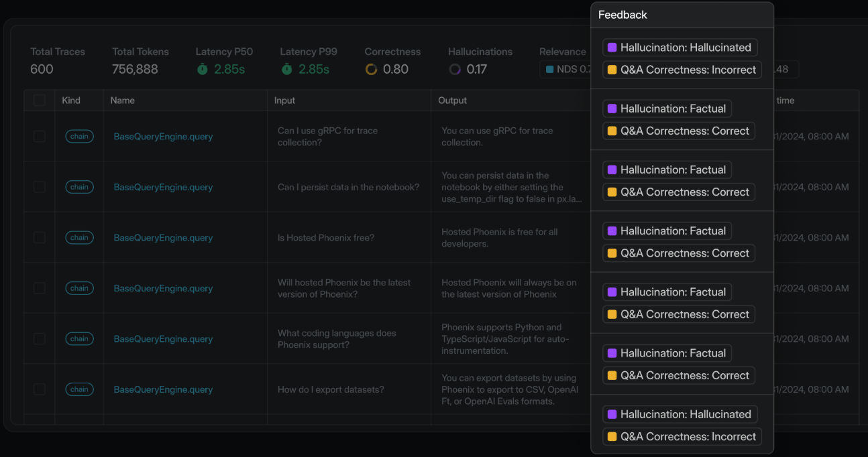Click the Latency P50 stopwatch icon

pos(203,69)
